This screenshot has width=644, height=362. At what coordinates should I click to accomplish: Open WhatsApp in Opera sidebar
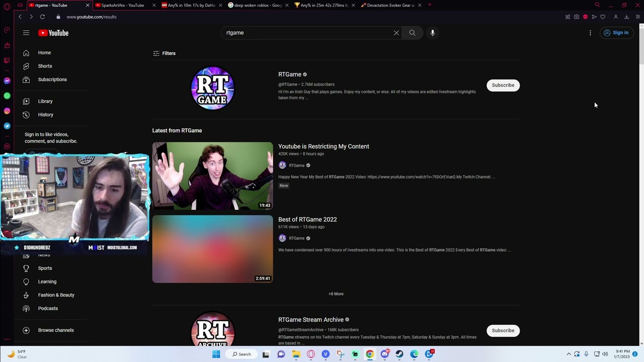pyautogui.click(x=7, y=96)
